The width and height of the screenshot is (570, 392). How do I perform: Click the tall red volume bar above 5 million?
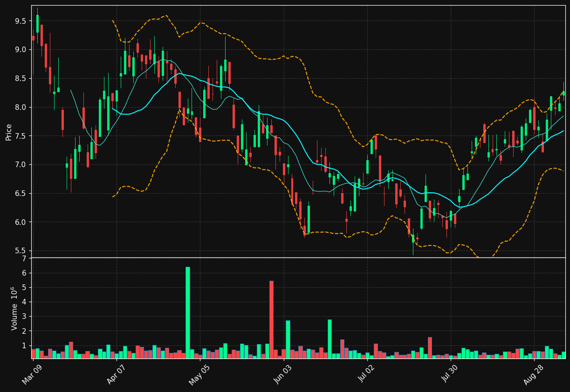271,319
